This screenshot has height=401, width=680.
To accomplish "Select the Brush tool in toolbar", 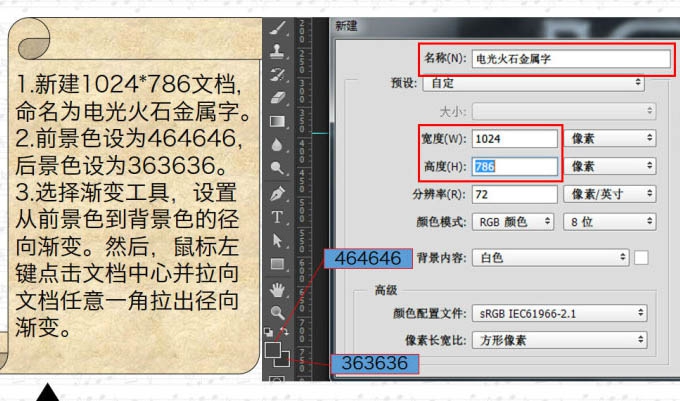I will tap(278, 28).
